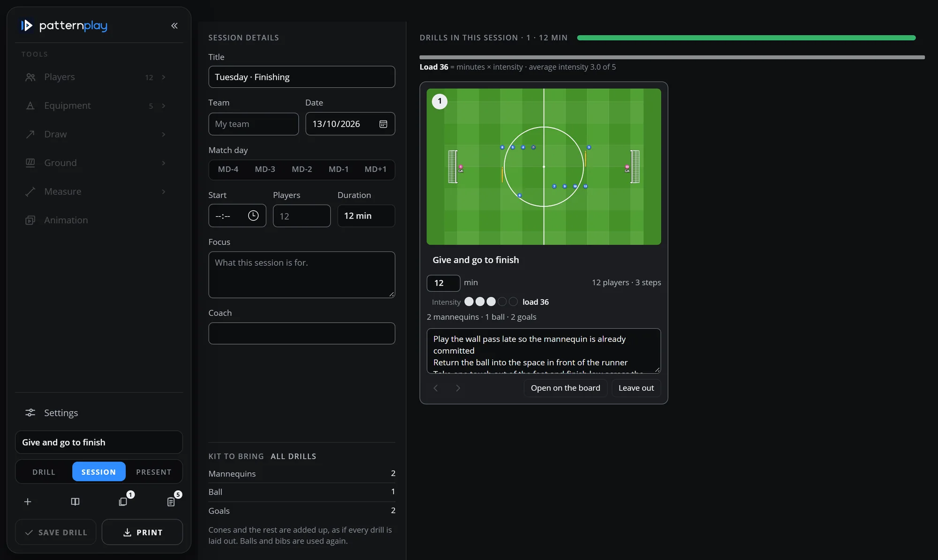Set intensity to fourth dot

pos(502,302)
